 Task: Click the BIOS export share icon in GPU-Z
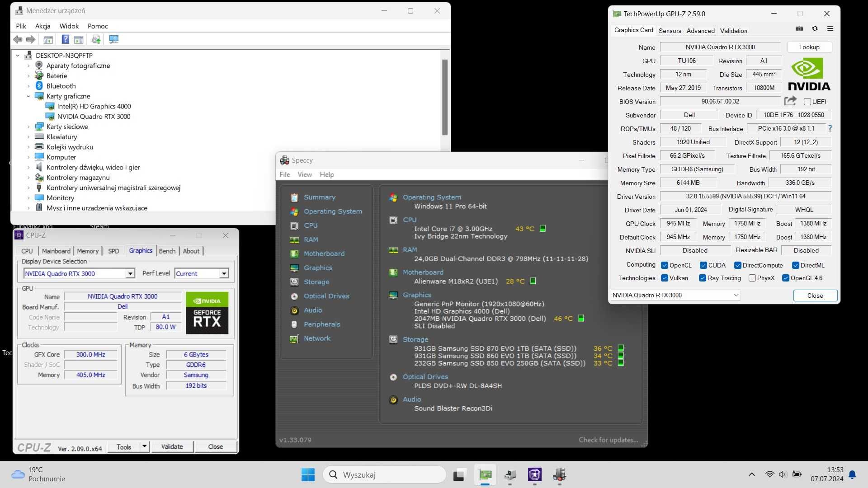tap(790, 101)
